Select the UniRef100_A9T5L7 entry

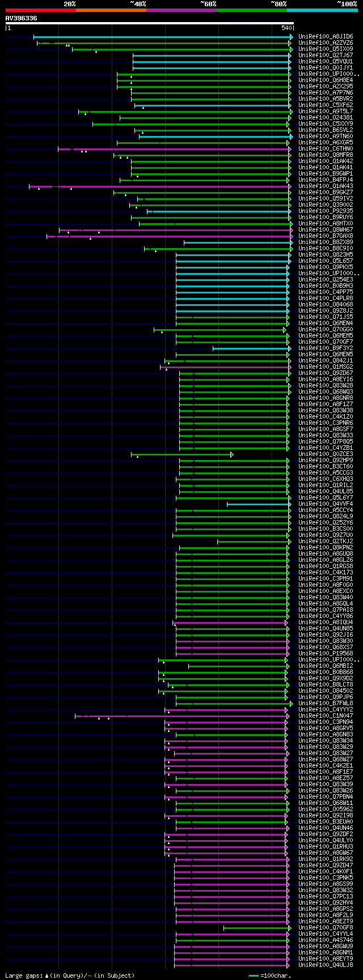pos(326,112)
